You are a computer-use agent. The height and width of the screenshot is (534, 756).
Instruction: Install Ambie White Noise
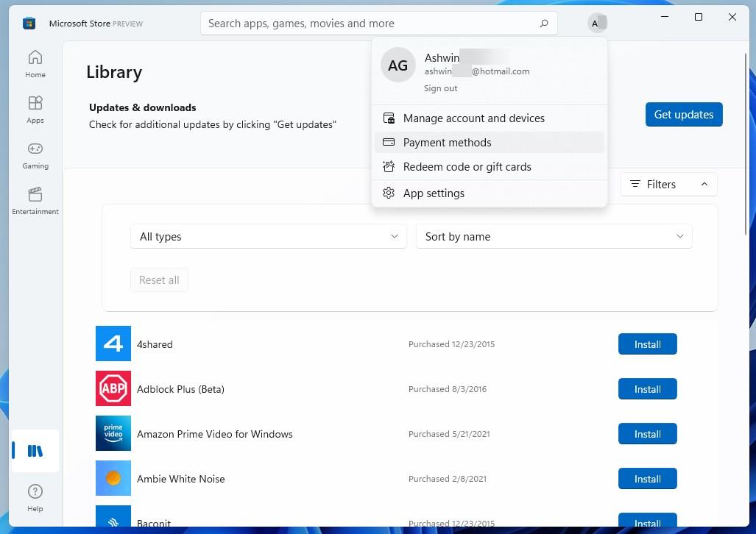pyautogui.click(x=648, y=479)
